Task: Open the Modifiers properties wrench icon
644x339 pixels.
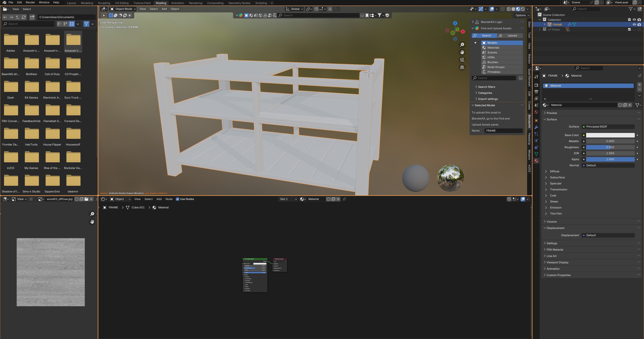Action: [x=536, y=127]
